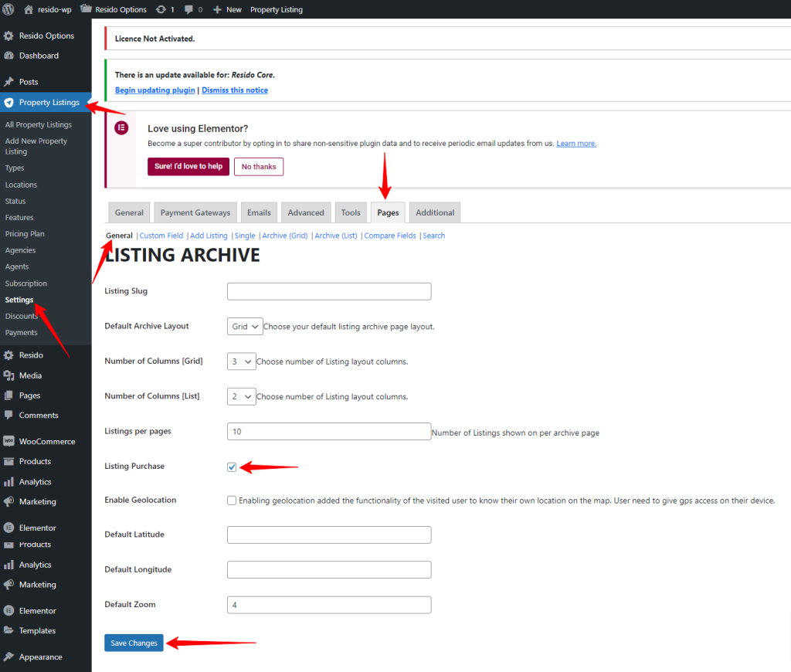Change Number of Columns [Grid] dropdown

click(x=243, y=361)
